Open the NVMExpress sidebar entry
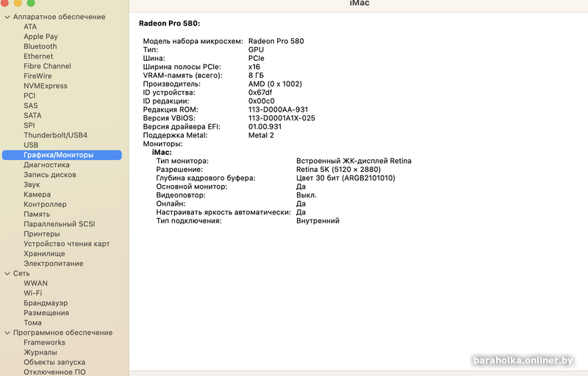 [x=46, y=86]
